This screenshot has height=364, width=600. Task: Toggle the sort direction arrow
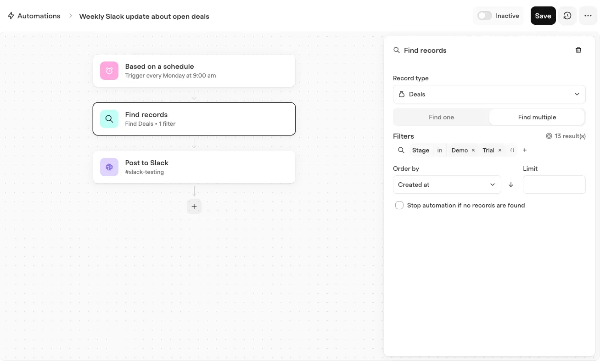click(x=511, y=185)
